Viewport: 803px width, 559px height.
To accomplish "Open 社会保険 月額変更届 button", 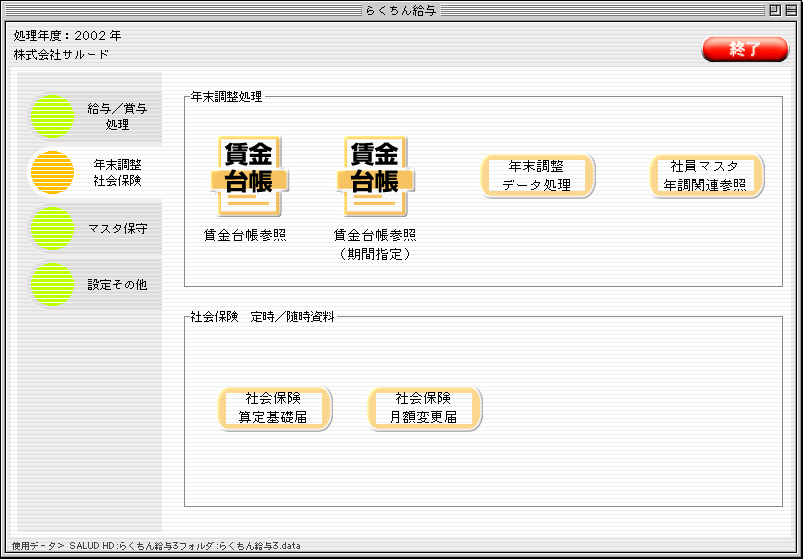I will [x=424, y=408].
